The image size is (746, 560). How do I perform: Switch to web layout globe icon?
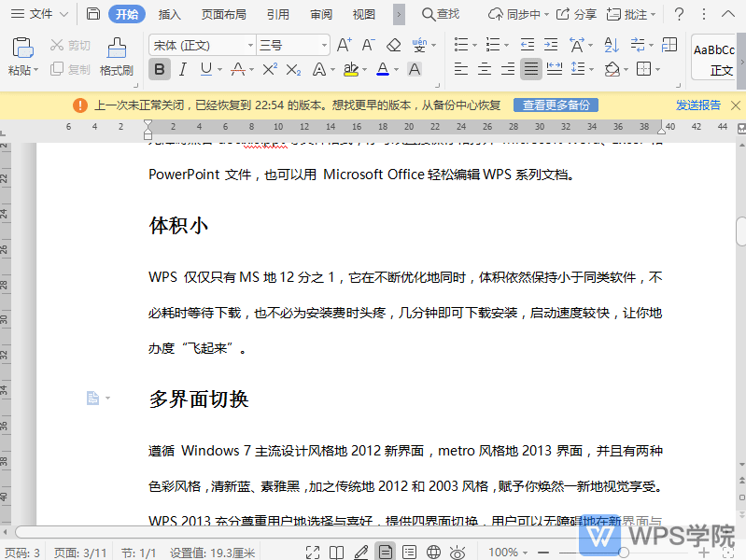pos(433,553)
